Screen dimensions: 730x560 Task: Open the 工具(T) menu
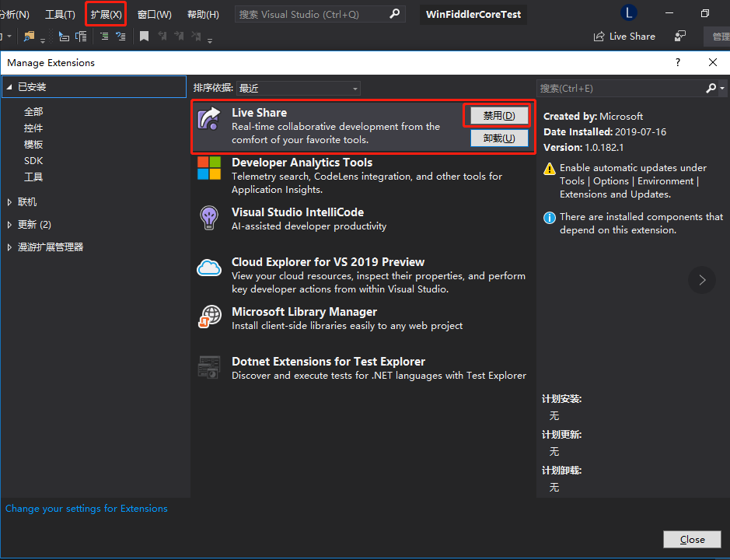60,13
